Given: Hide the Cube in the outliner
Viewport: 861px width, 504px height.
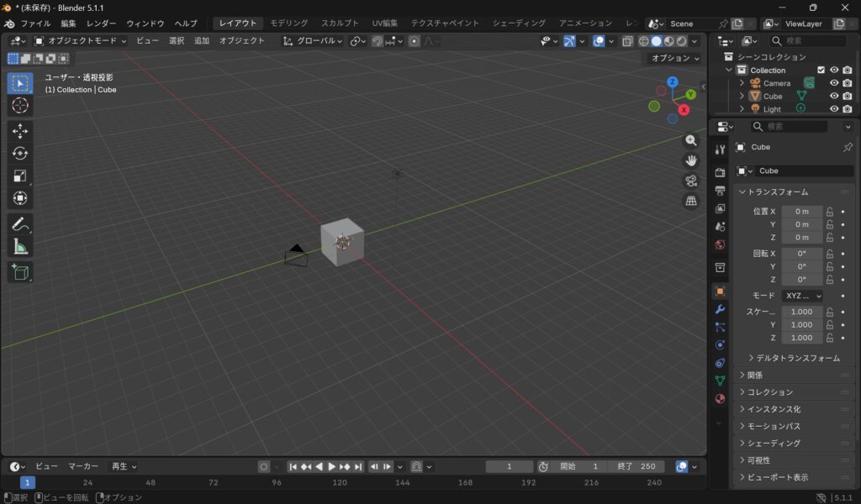Looking at the screenshot, I should pyautogui.click(x=834, y=96).
